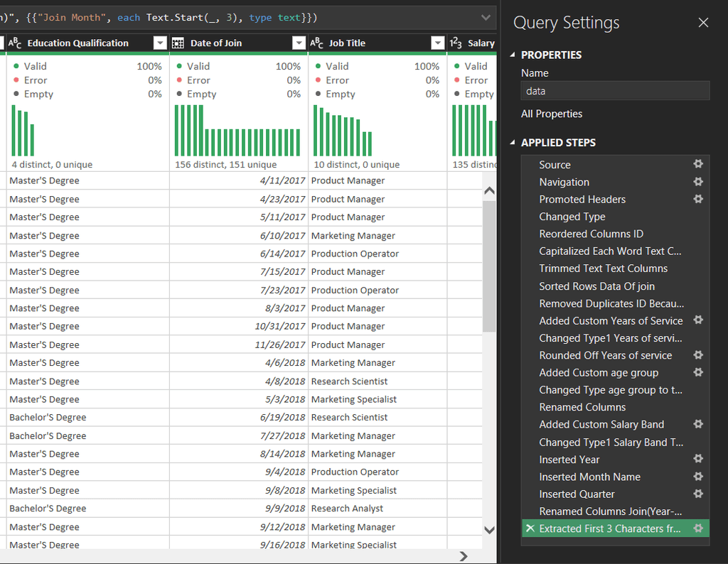Delete the Extracted First 3 Characters step
The height and width of the screenshot is (564, 728).
[x=530, y=528]
